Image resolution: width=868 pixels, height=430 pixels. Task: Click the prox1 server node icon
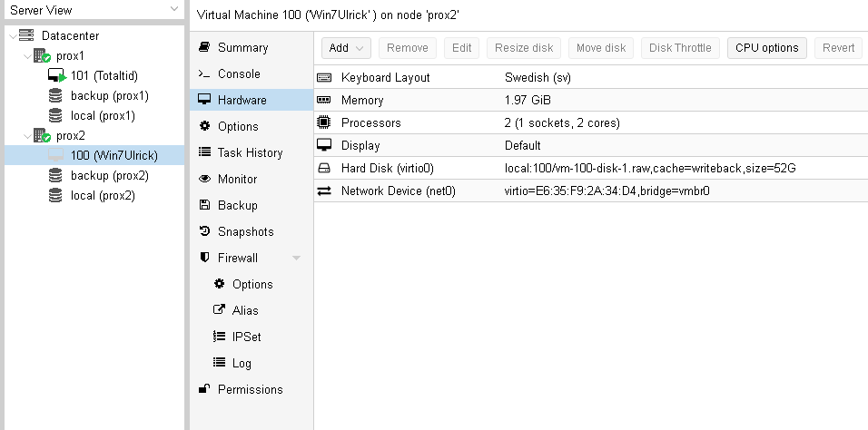[42, 56]
